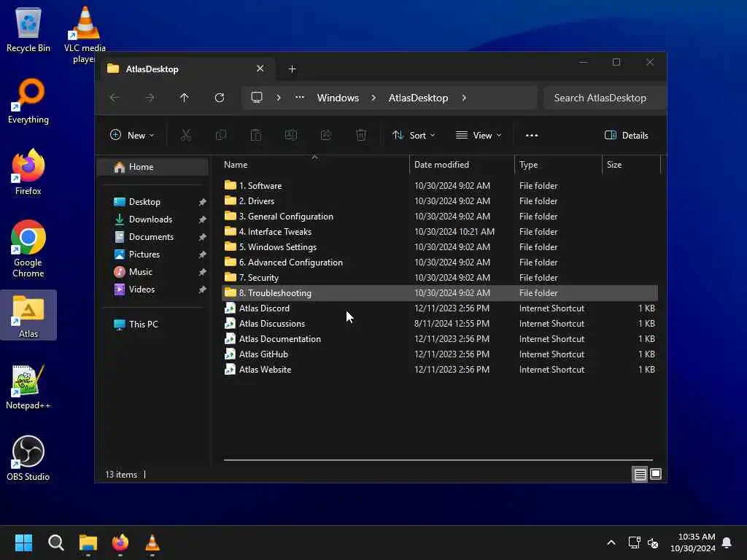This screenshot has height=560, width=747.
Task: Open the New dropdown menu
Action: [132, 135]
